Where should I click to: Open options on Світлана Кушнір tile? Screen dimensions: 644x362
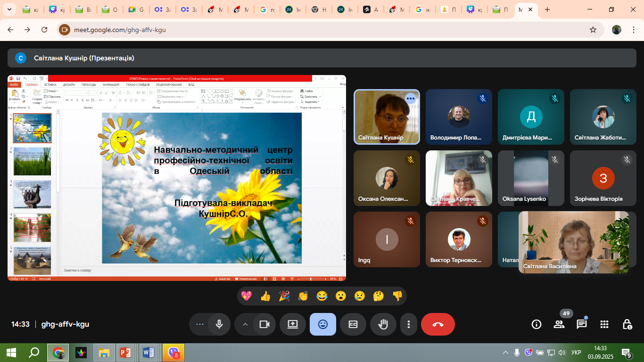(411, 99)
